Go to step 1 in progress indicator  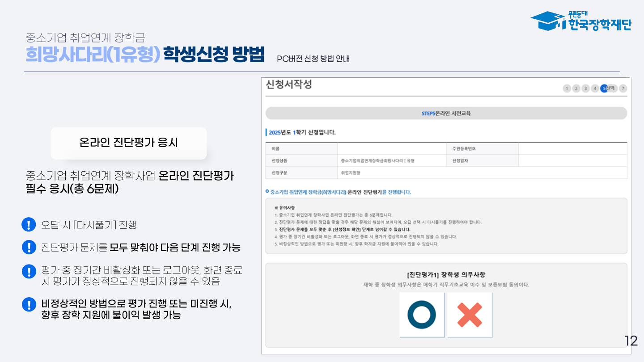point(567,88)
